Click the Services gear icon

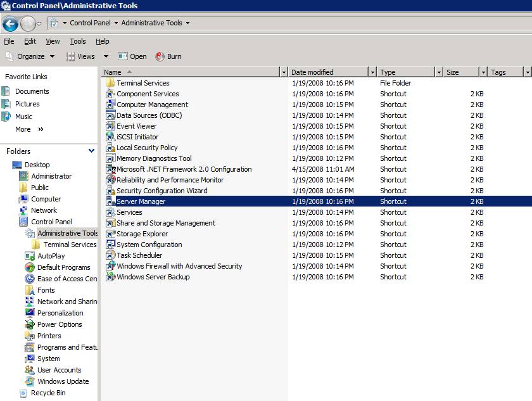point(110,212)
